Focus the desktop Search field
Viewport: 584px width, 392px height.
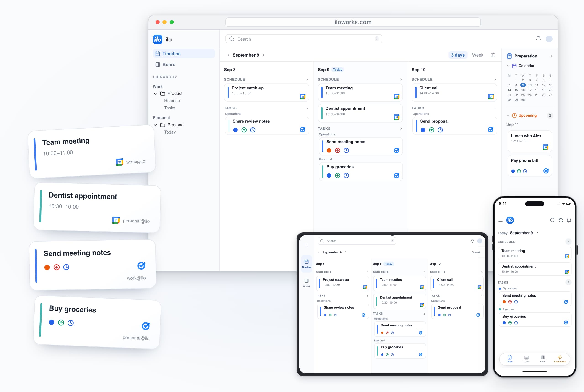pos(303,39)
